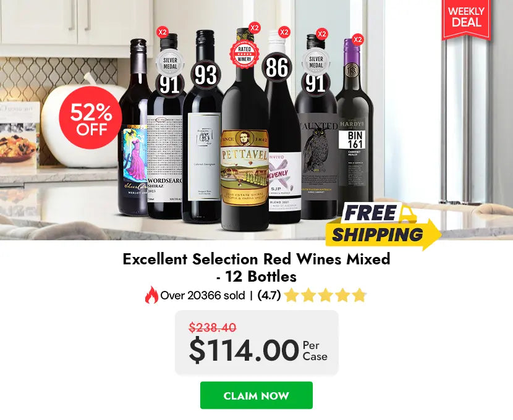513x420 pixels.
Task: Click the X2 badge on Hardys bottle
Action: (x=358, y=40)
